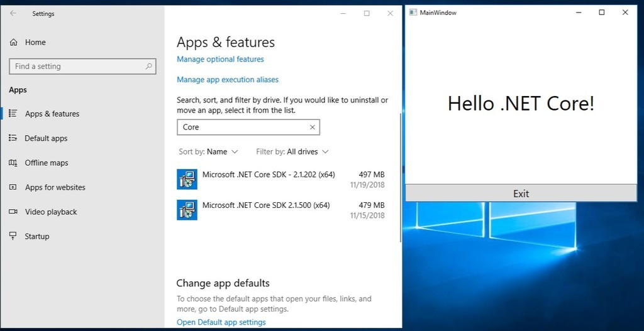Close the MainWindow window
The height and width of the screenshot is (331, 644).
(x=625, y=13)
